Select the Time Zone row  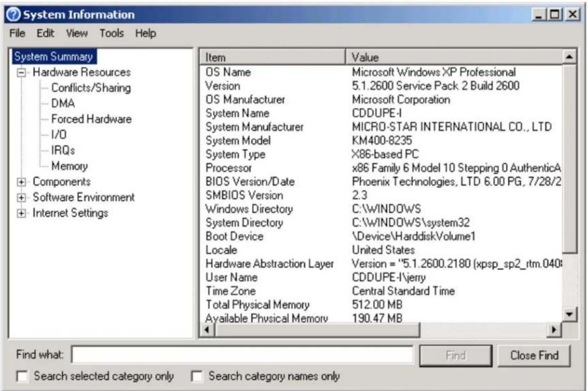[x=381, y=291]
